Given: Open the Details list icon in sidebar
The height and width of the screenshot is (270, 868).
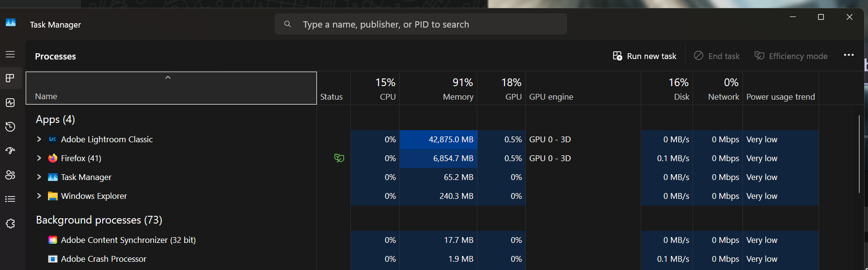Looking at the screenshot, I should (x=10, y=199).
